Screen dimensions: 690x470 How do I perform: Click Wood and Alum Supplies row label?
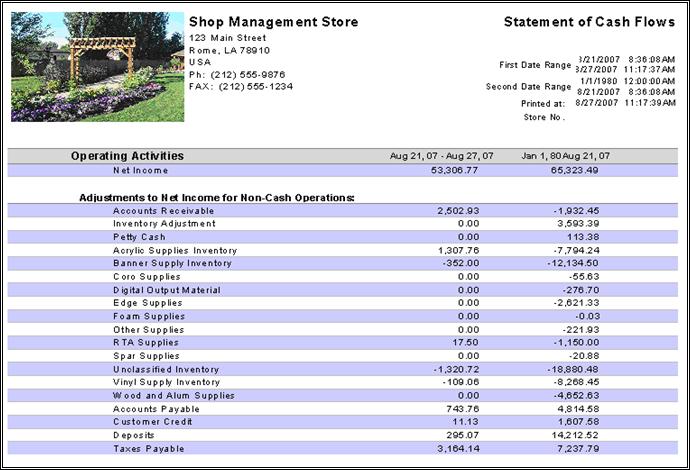[173, 396]
